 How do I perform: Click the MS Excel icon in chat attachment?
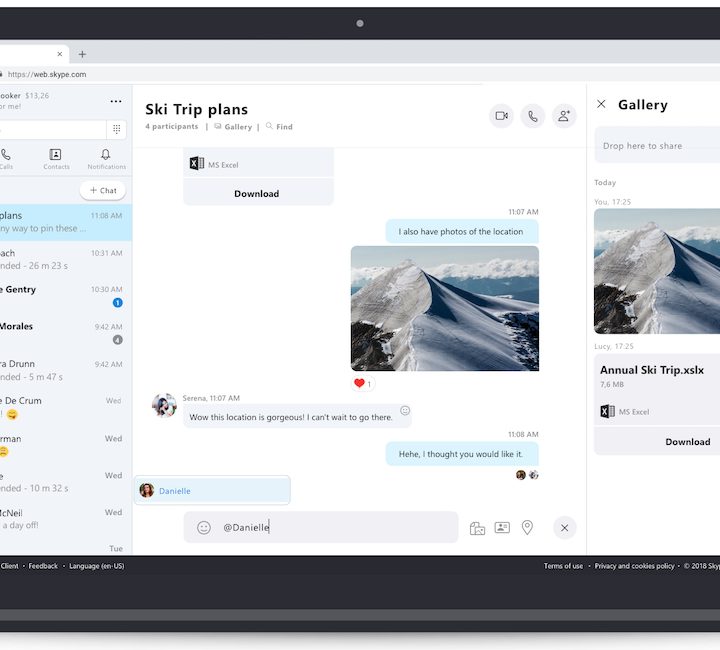coord(197,163)
